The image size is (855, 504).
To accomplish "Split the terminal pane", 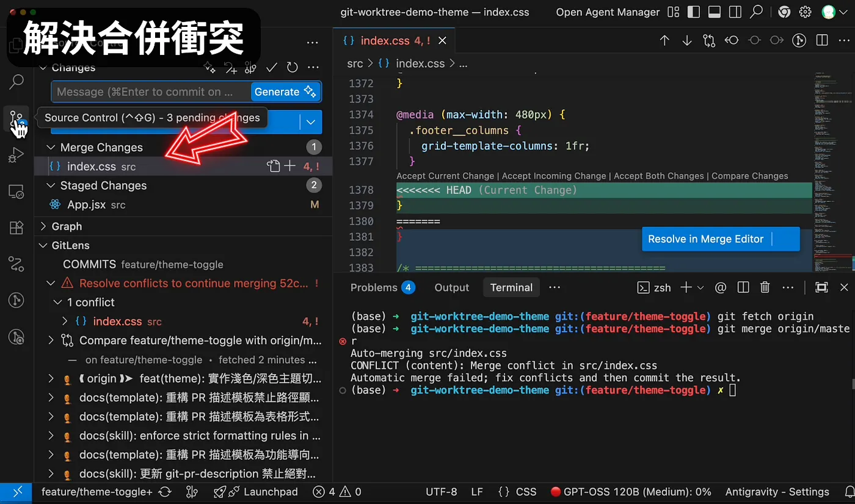I will click(x=743, y=287).
